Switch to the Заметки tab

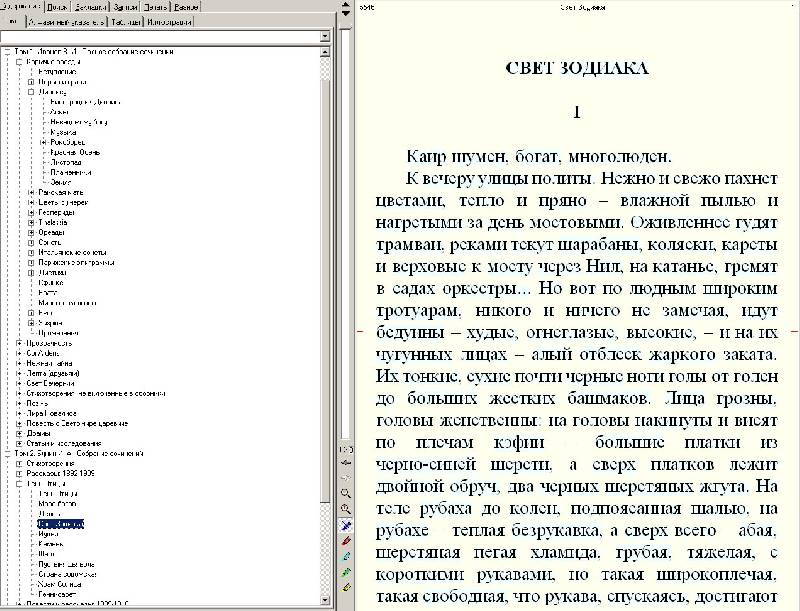(124, 7)
